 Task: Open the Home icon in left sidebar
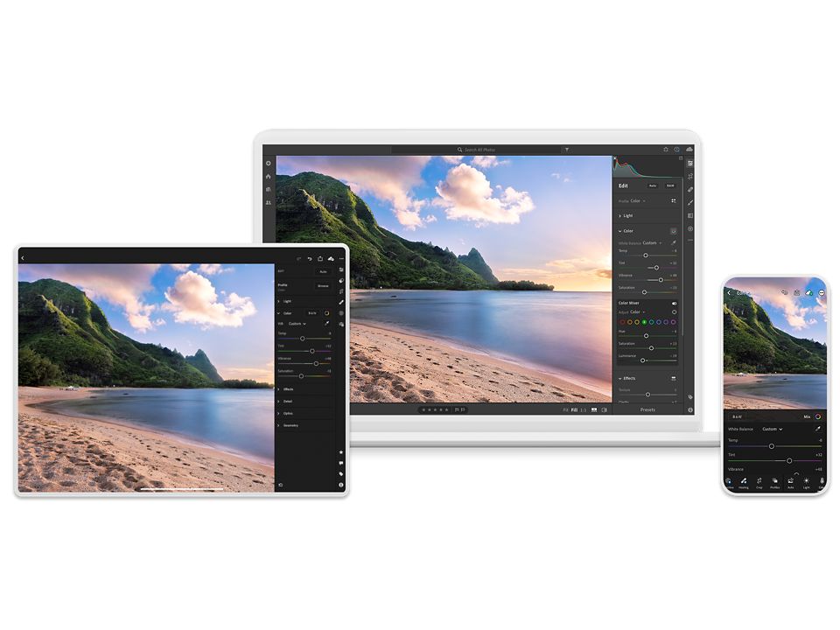(x=269, y=176)
